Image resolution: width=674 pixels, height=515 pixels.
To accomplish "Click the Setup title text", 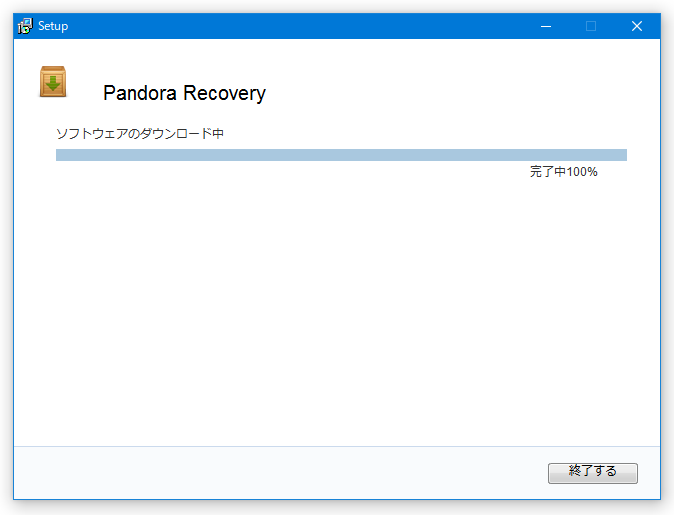I will pos(53,26).
